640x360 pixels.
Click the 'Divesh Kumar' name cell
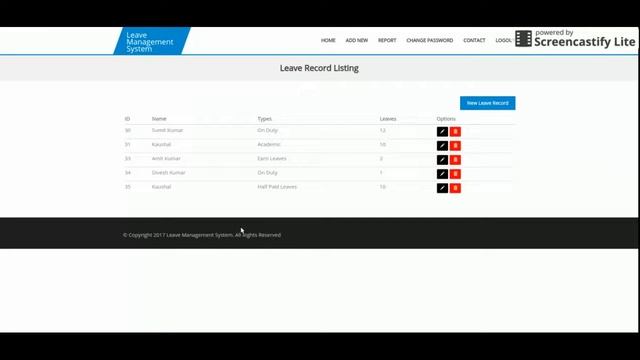tap(168, 173)
